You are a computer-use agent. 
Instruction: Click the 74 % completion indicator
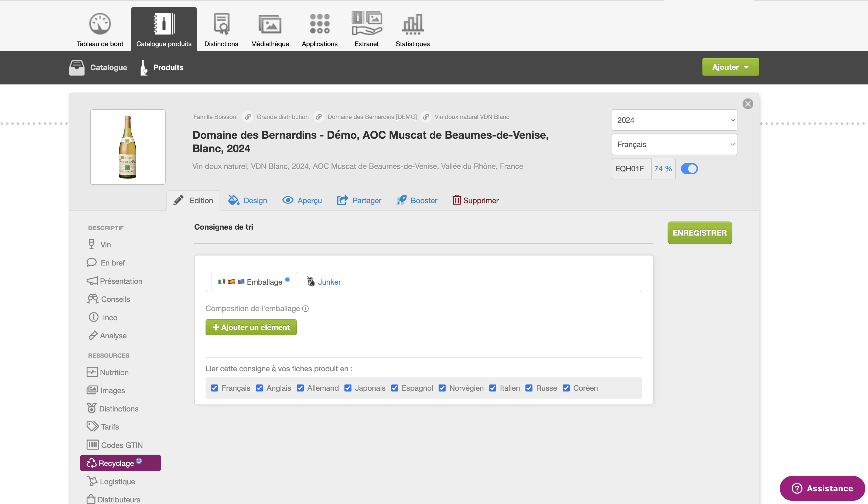[x=663, y=169]
